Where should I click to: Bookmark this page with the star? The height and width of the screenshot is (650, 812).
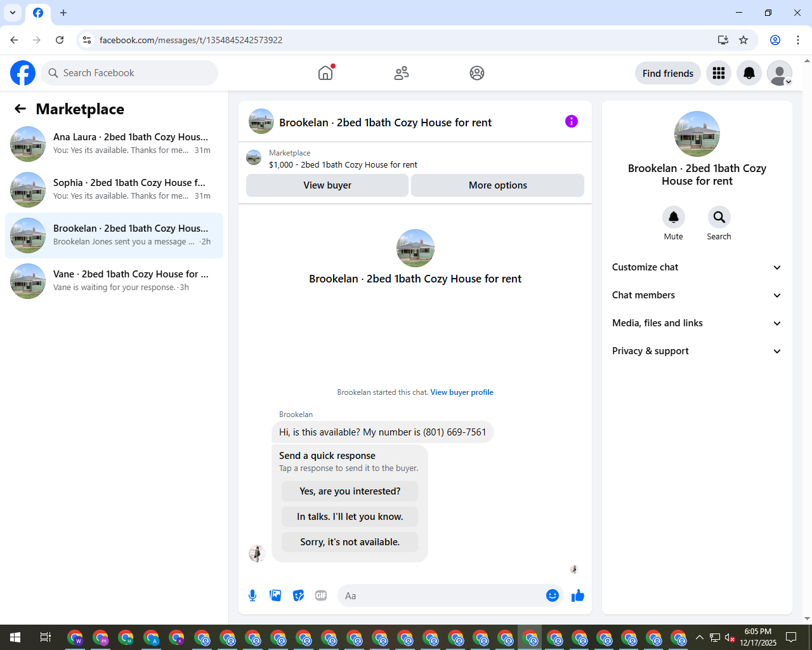743,40
